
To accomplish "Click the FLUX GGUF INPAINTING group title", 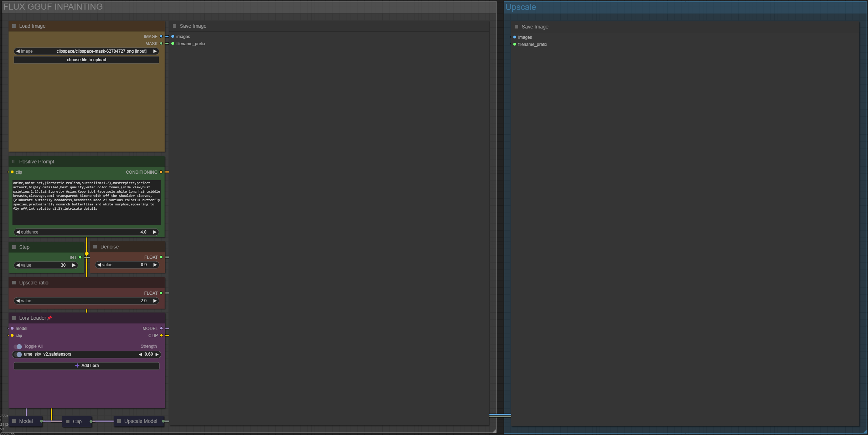I will 53,7.
